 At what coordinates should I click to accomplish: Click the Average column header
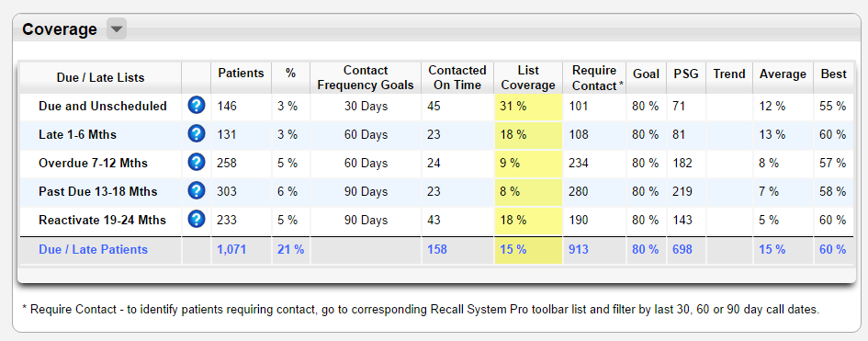[x=783, y=74]
